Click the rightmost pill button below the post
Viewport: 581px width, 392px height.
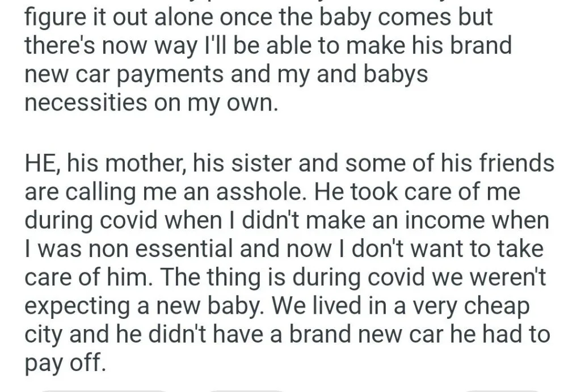tap(502, 389)
